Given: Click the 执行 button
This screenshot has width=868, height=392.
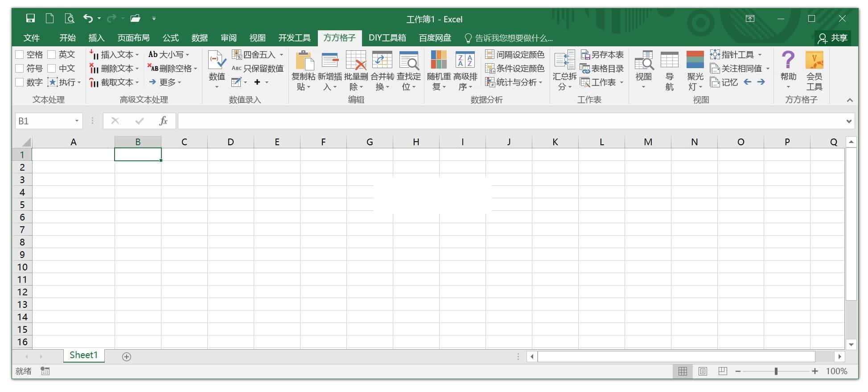Looking at the screenshot, I should tap(64, 82).
